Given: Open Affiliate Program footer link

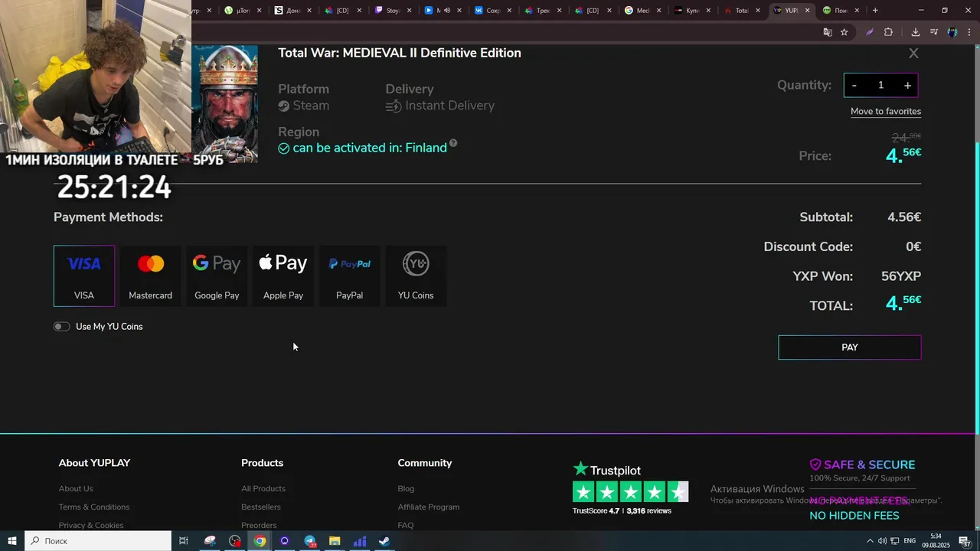Looking at the screenshot, I should click(429, 507).
